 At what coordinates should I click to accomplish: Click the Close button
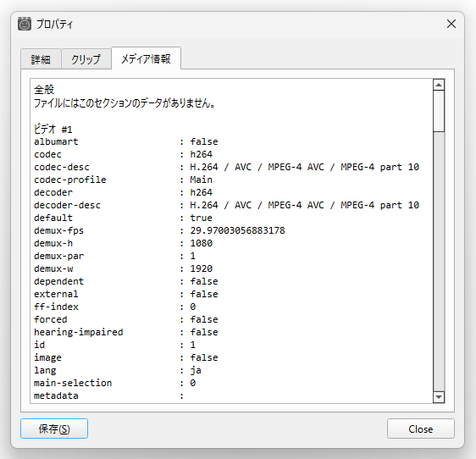tap(420, 429)
